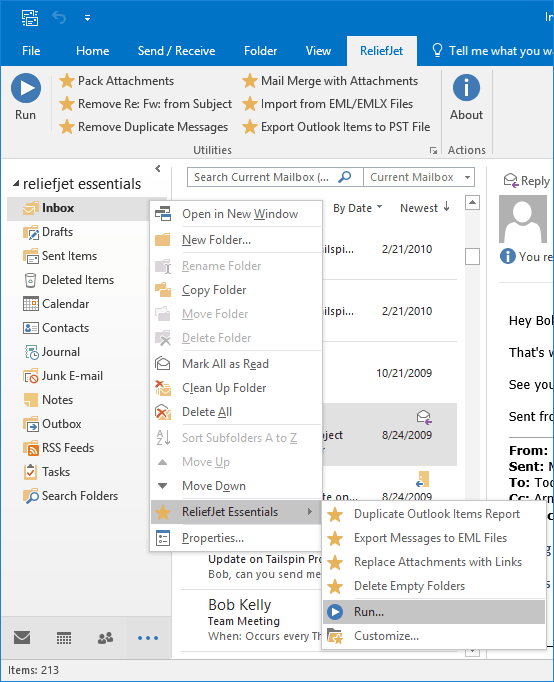Switch to People view icon in navigation bar
Image resolution: width=554 pixels, height=682 pixels.
click(106, 638)
